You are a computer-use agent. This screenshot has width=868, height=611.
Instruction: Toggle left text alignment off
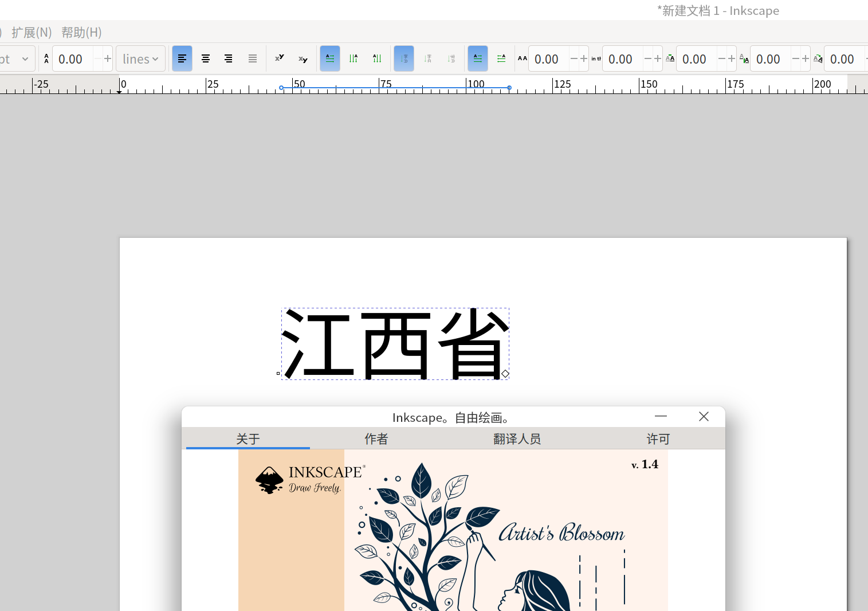point(182,58)
